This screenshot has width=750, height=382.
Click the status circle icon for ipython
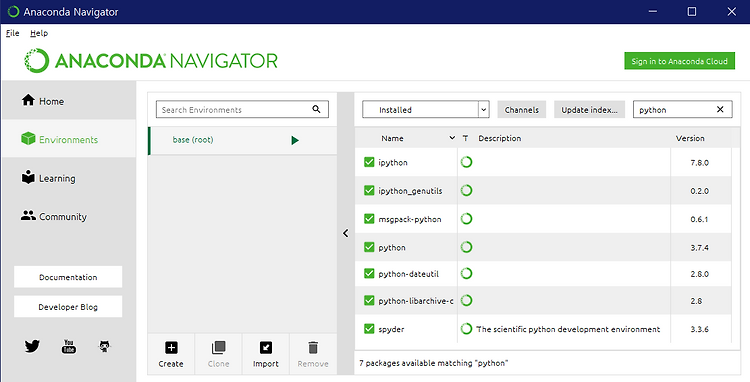(466, 162)
